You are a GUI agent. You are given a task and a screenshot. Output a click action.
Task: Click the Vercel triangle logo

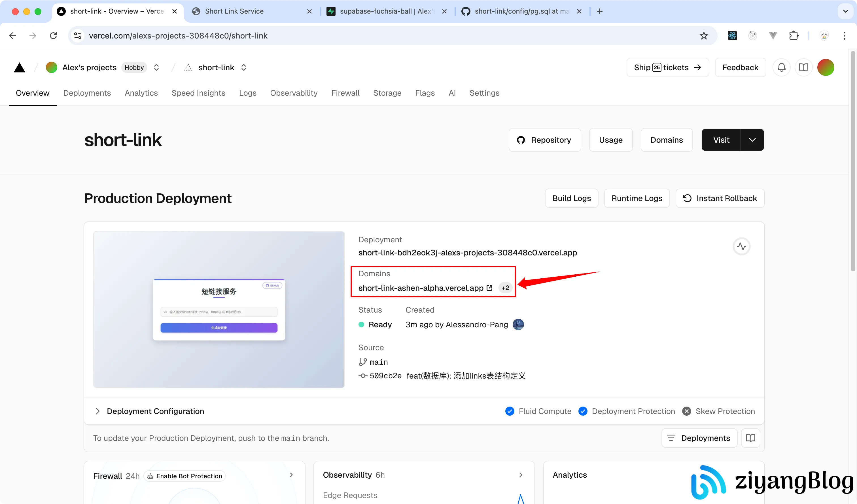[19, 67]
